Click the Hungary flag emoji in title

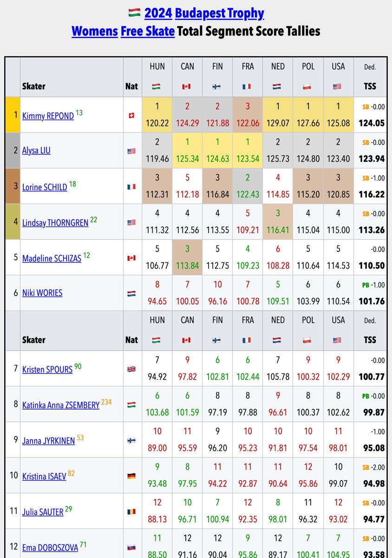pos(134,13)
